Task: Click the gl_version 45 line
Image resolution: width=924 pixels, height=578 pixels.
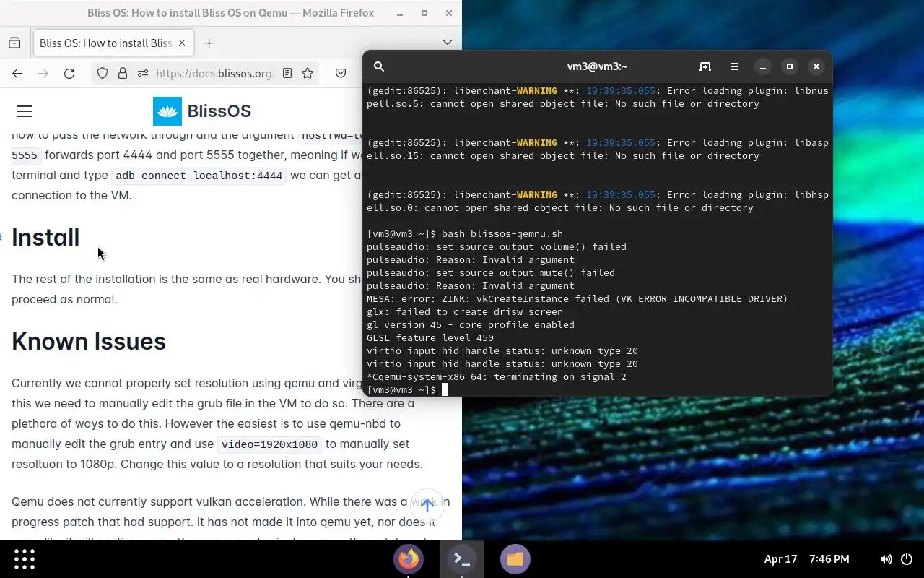Action: pyautogui.click(x=471, y=325)
